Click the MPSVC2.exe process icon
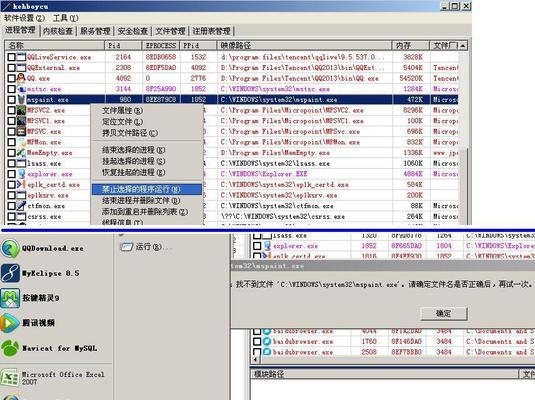This screenshot has height=400, width=535. click(x=21, y=110)
